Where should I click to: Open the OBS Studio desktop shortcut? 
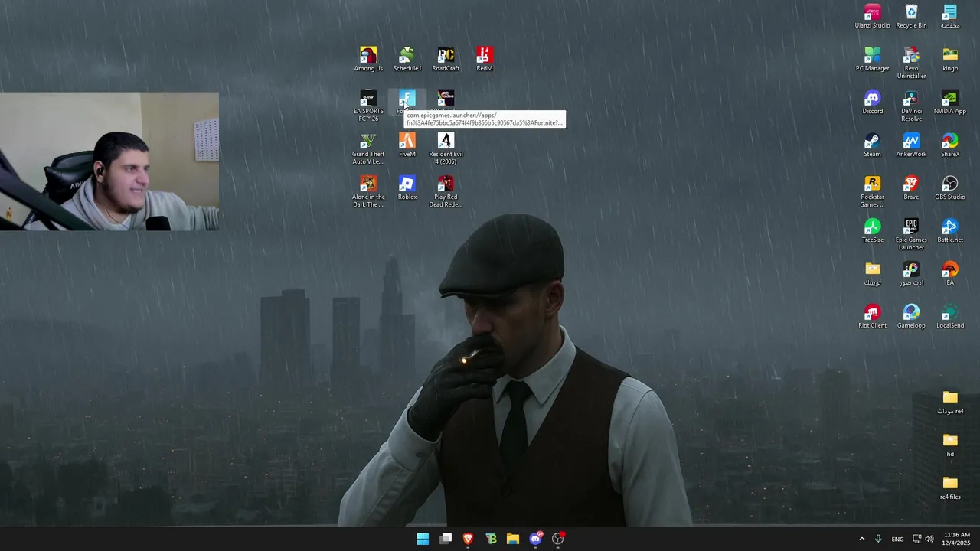[950, 187]
